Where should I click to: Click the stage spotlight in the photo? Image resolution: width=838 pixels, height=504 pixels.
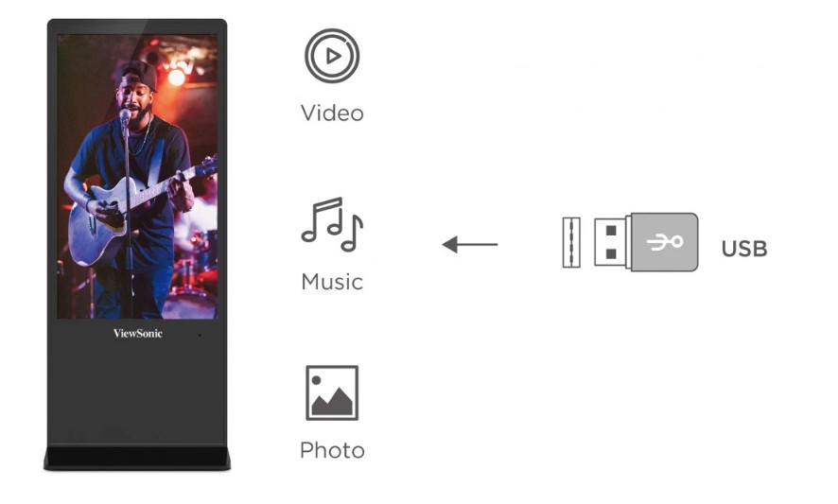(x=176, y=78)
